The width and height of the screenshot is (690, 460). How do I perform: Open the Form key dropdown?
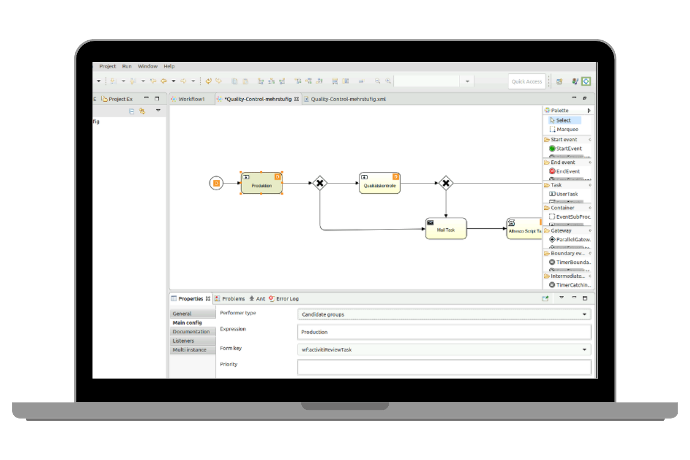tap(444, 350)
